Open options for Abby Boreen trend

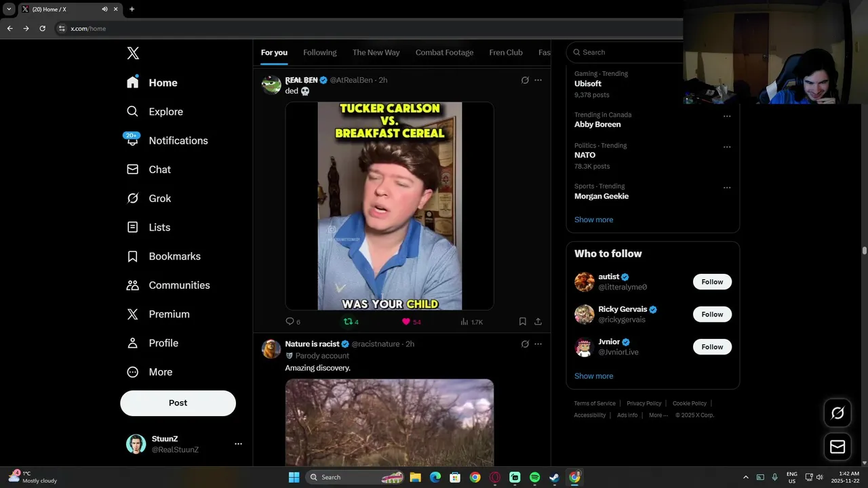click(727, 116)
